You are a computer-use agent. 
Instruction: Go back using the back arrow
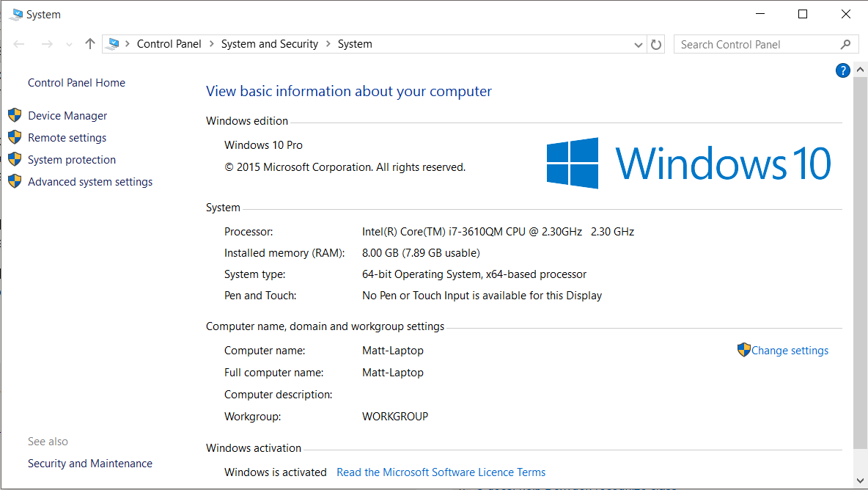(19, 44)
